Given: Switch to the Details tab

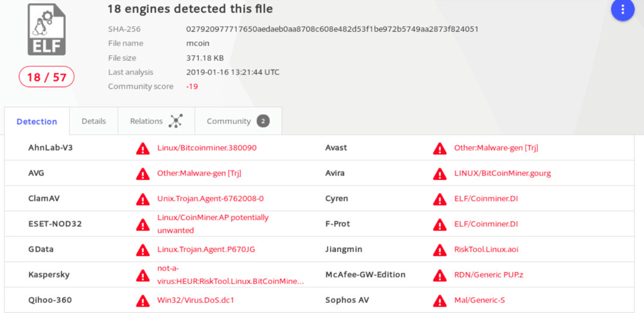Looking at the screenshot, I should 94,121.
